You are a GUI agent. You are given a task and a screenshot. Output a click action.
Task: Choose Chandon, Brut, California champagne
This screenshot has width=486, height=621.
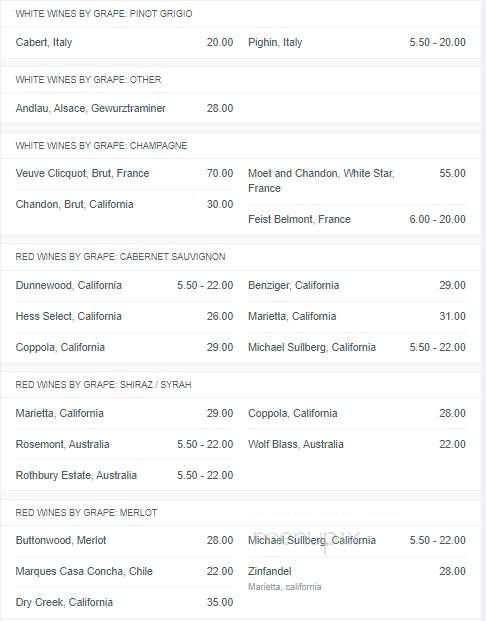pyautogui.click(x=124, y=204)
